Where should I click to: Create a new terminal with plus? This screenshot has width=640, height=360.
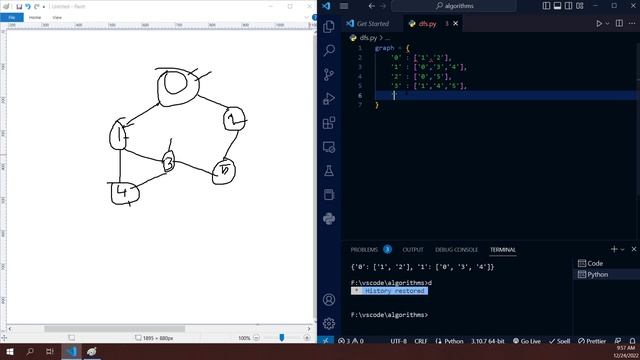(614, 249)
